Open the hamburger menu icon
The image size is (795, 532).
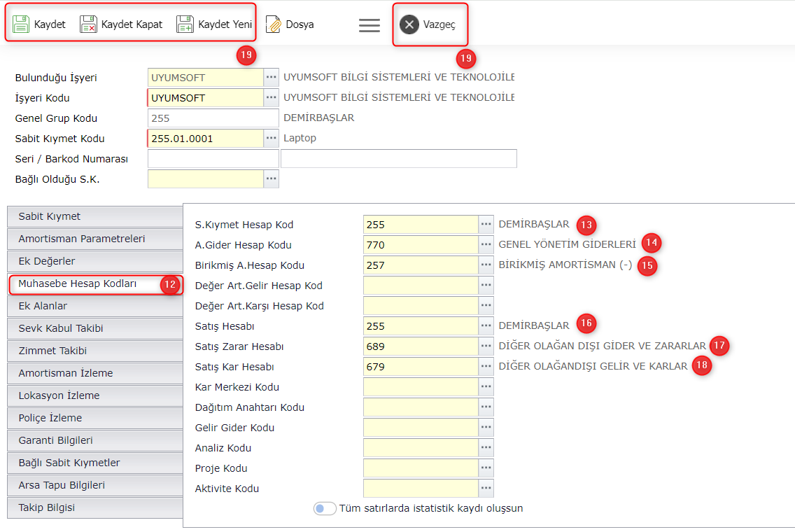pyautogui.click(x=370, y=24)
